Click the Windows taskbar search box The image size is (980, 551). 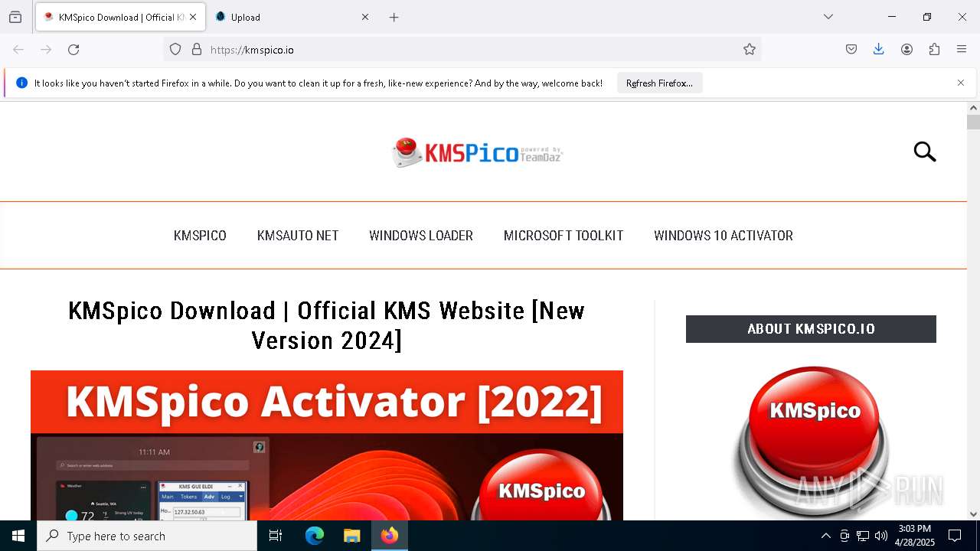(x=147, y=536)
